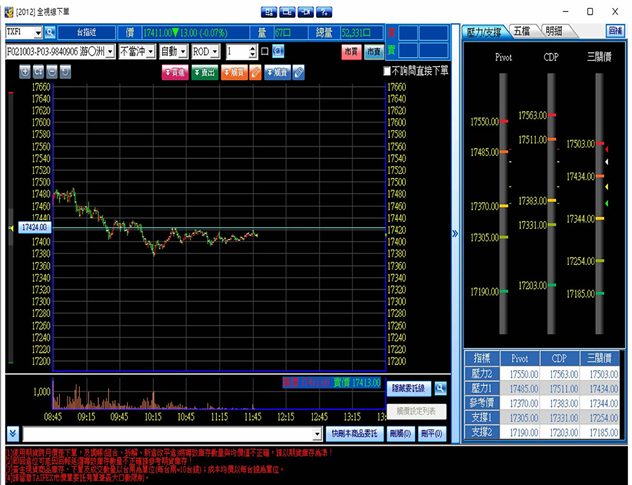Switch to the 五檔 tab
Viewport: 632px width, 485px height.
521,32
